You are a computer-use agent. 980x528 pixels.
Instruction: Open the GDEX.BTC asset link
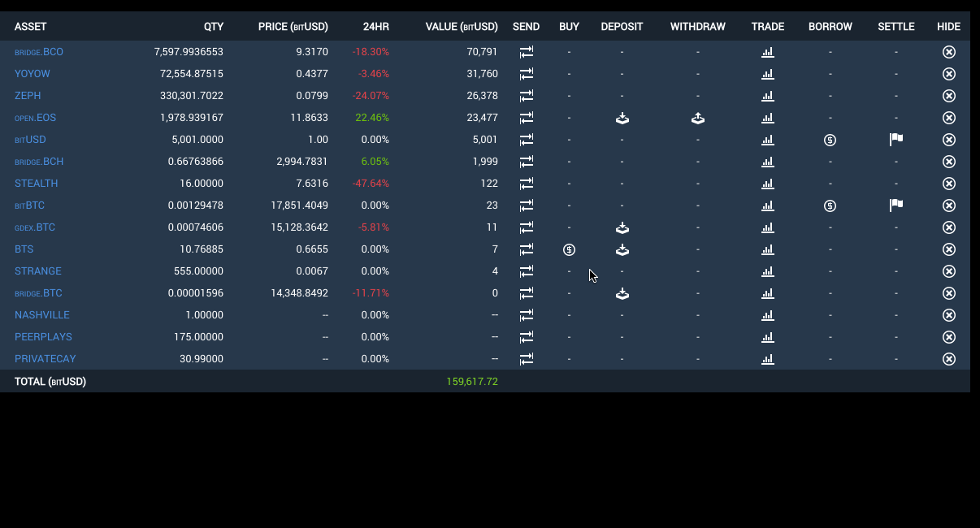[x=35, y=227]
